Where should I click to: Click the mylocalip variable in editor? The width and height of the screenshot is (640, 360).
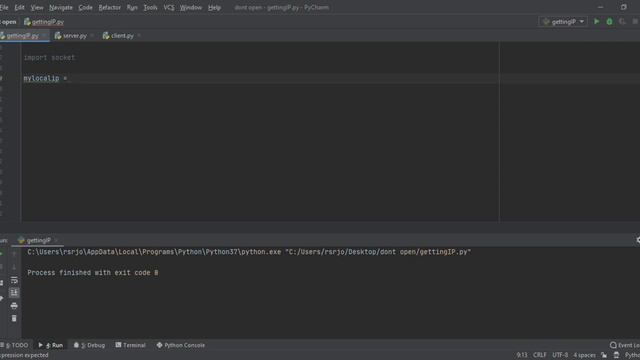(41, 78)
